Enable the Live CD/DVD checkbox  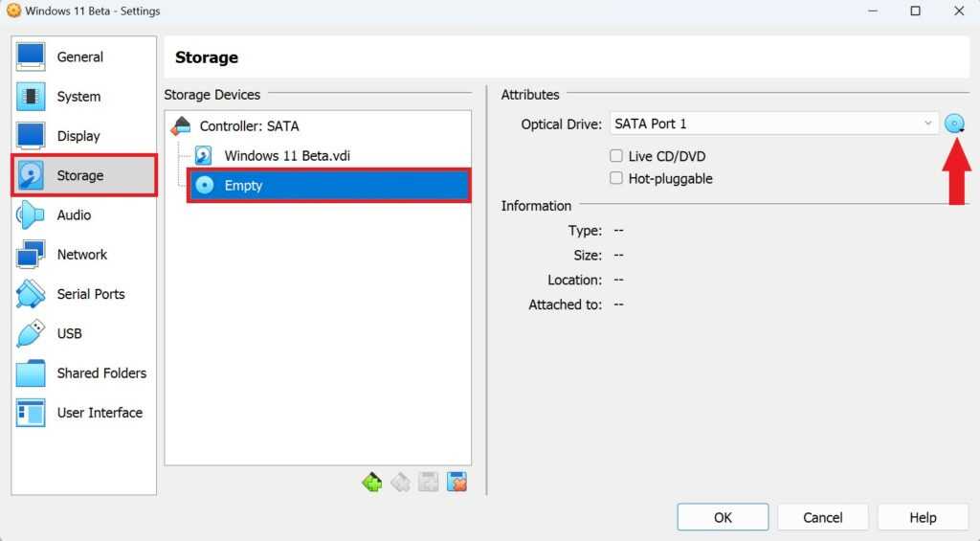tap(616, 156)
